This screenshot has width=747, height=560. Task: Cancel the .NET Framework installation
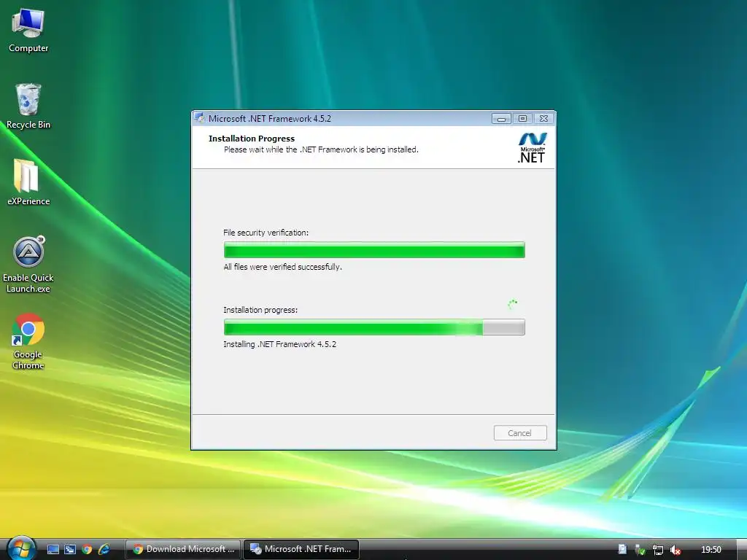(519, 433)
